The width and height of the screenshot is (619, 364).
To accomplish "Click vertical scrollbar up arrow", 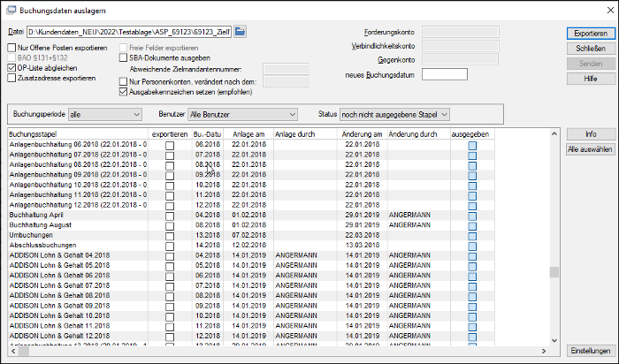I will click(554, 133).
